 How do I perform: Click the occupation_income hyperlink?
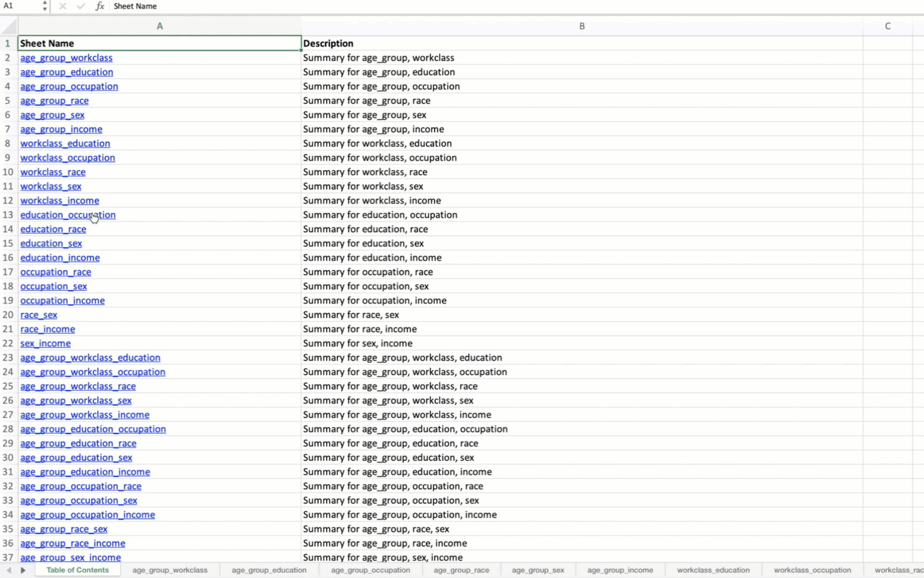tap(62, 301)
